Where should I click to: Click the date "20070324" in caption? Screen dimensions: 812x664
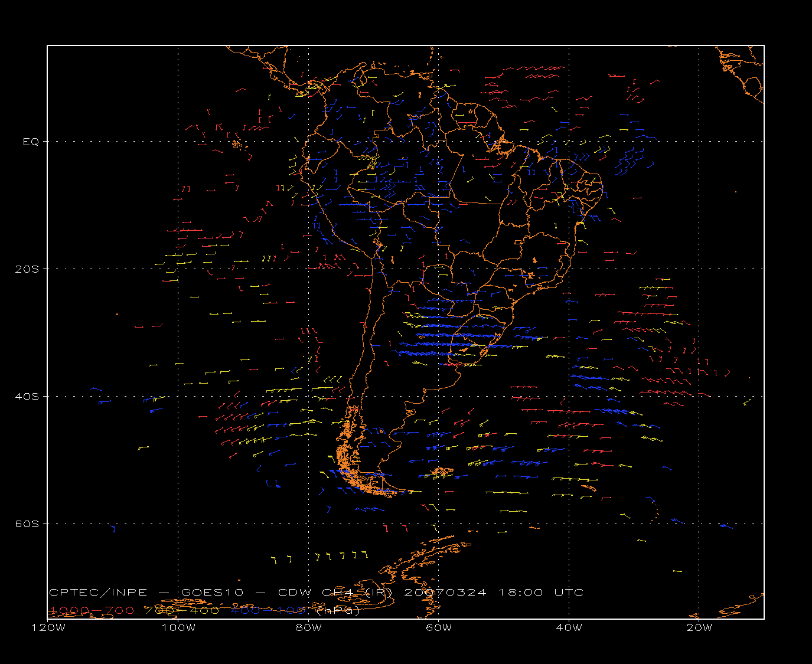click(445, 593)
